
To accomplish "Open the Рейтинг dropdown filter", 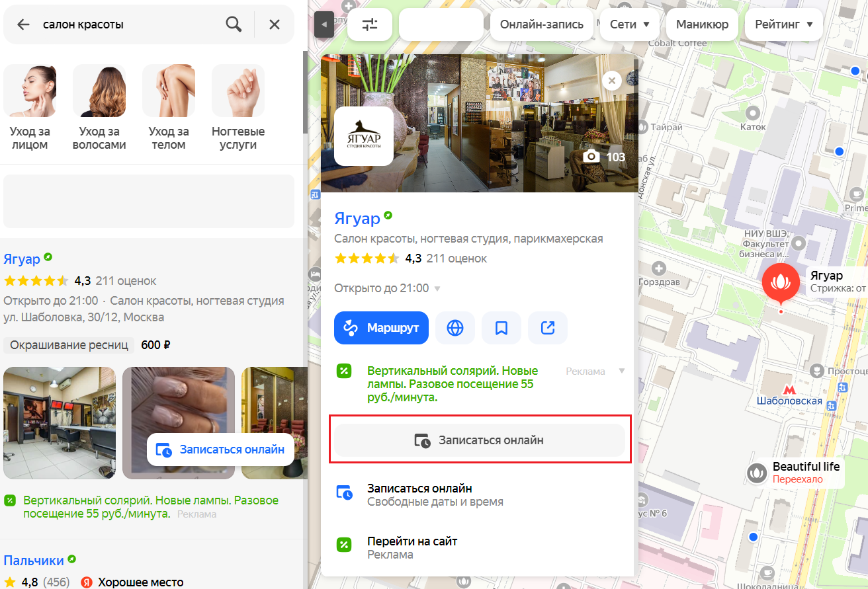I will click(783, 24).
